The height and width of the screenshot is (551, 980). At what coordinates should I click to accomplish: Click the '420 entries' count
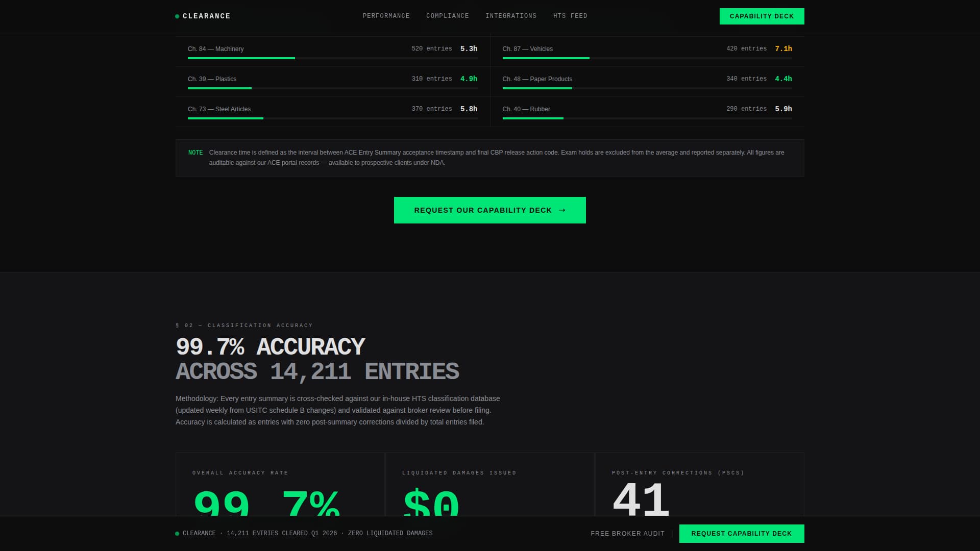(x=747, y=49)
